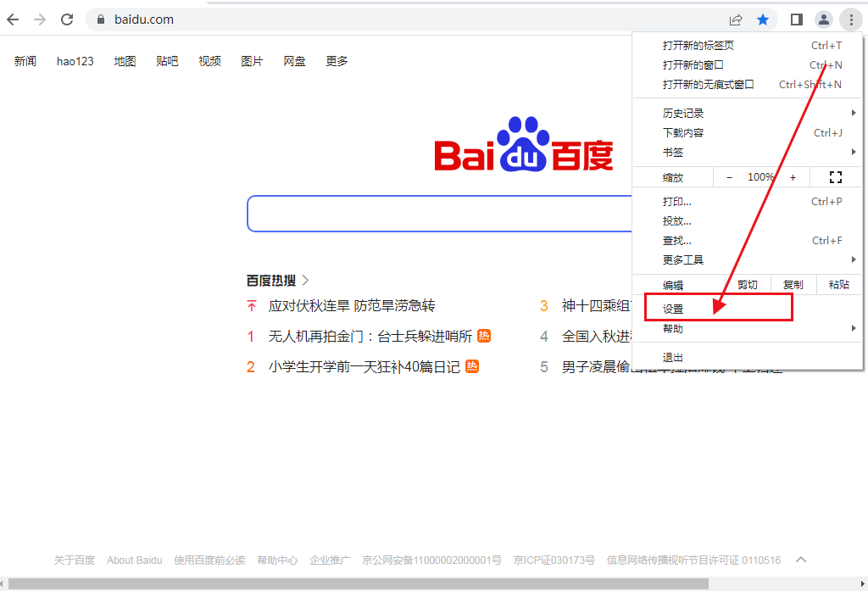Click the blue bookmark star icon
This screenshot has height=591, width=868.
pyautogui.click(x=763, y=20)
